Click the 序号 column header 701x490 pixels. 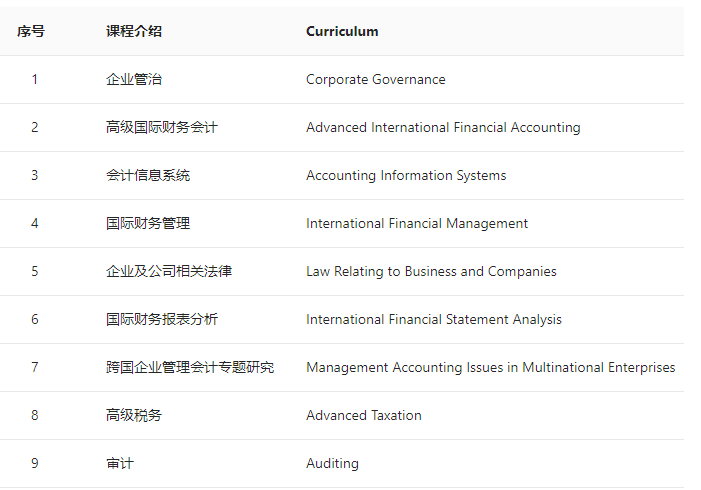(31, 31)
